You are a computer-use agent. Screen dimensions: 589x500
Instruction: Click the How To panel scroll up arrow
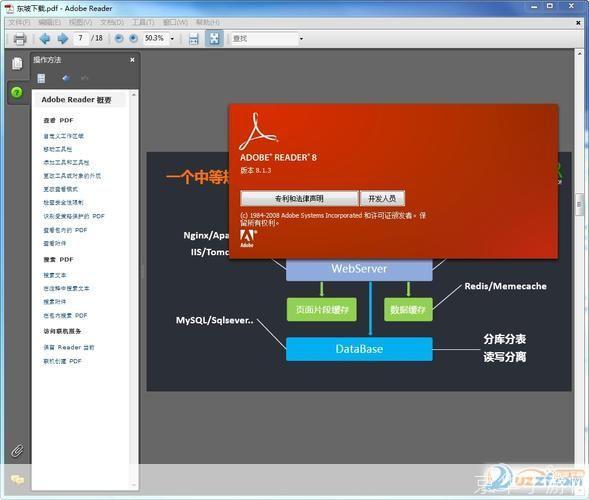[x=134, y=95]
